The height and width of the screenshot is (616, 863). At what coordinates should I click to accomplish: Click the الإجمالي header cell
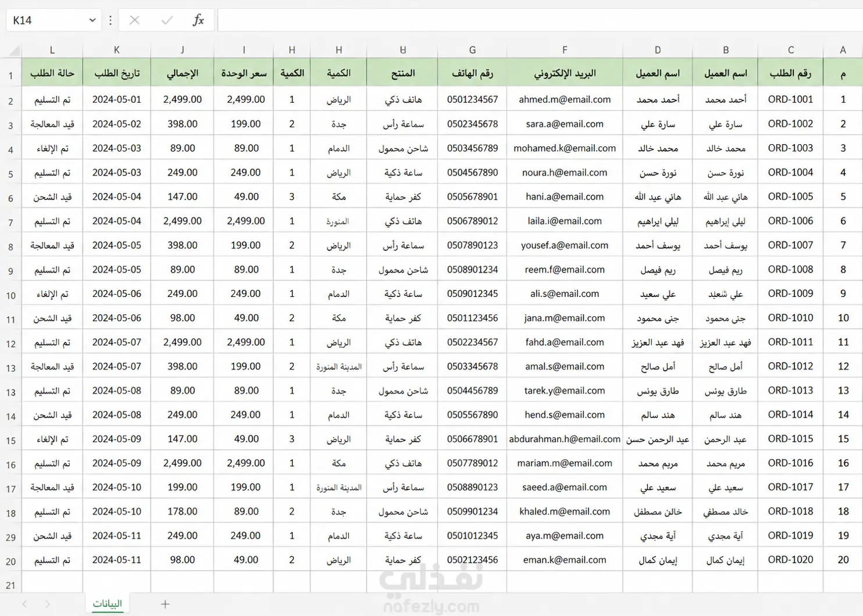pos(182,73)
